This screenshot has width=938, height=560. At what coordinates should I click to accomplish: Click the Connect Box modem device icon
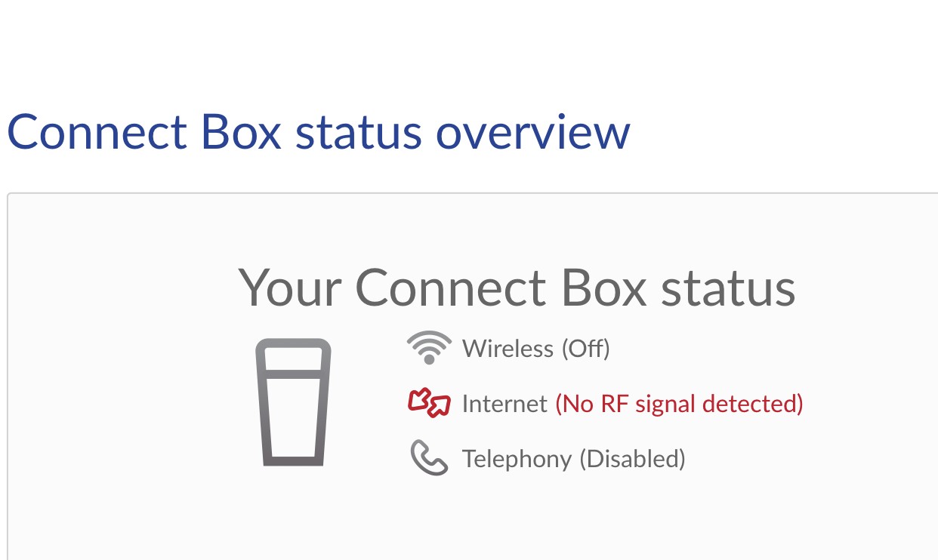pyautogui.click(x=293, y=402)
